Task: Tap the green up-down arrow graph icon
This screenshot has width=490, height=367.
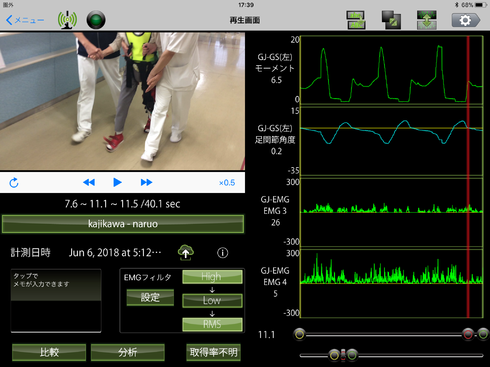Action: (x=427, y=20)
